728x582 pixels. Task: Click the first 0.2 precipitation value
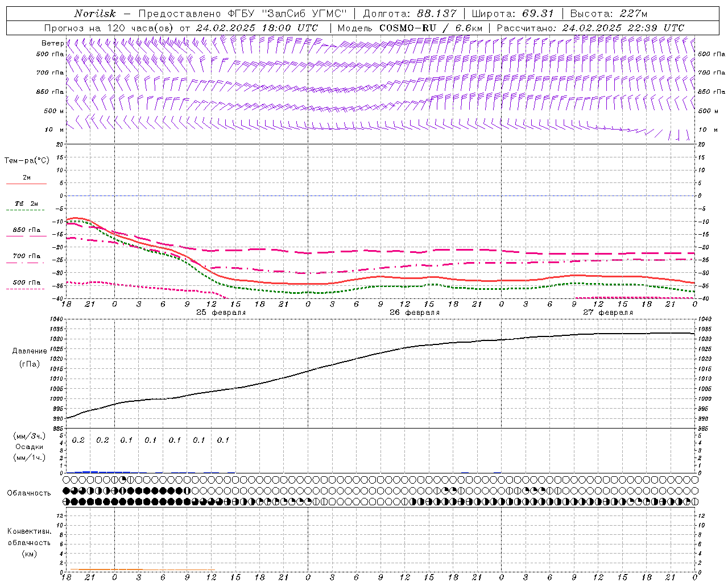(78, 440)
